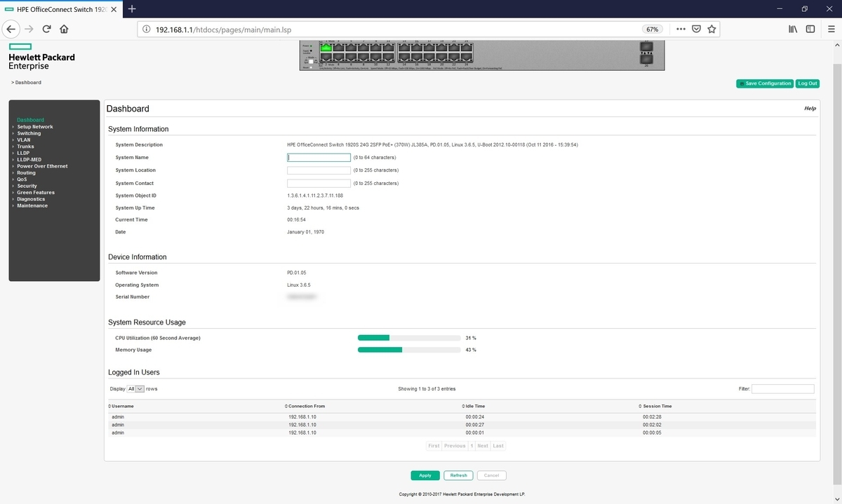The width and height of the screenshot is (842, 504).
Task: Open the Help link
Action: click(810, 109)
